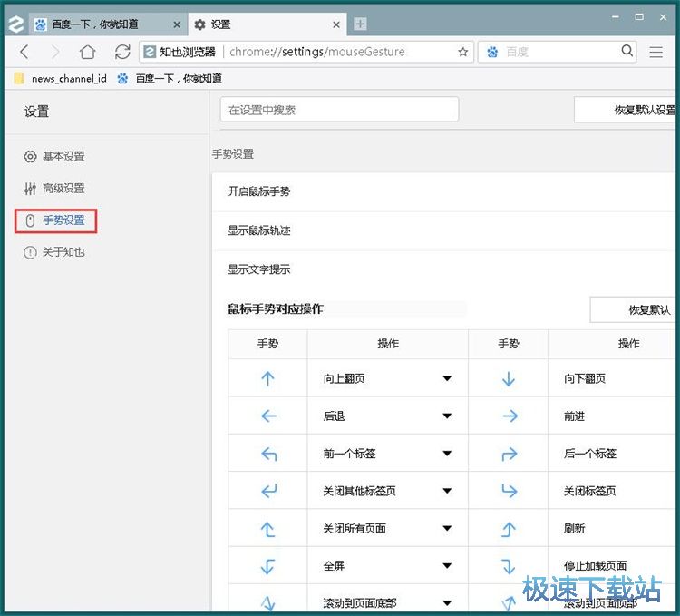
Task: Click the gesture icon for 关闭所有页面
Action: click(x=268, y=529)
